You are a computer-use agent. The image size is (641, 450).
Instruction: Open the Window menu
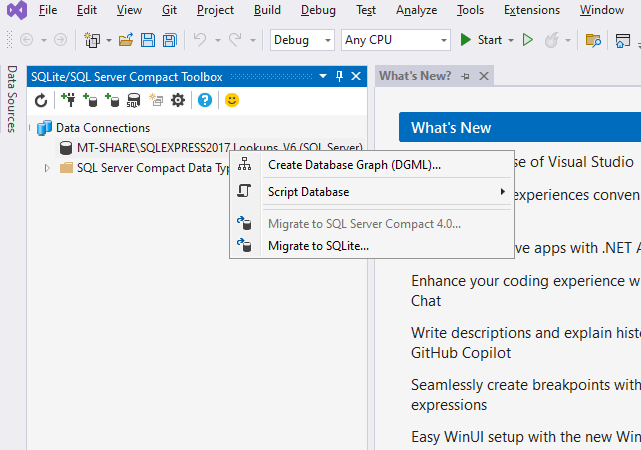[602, 10]
